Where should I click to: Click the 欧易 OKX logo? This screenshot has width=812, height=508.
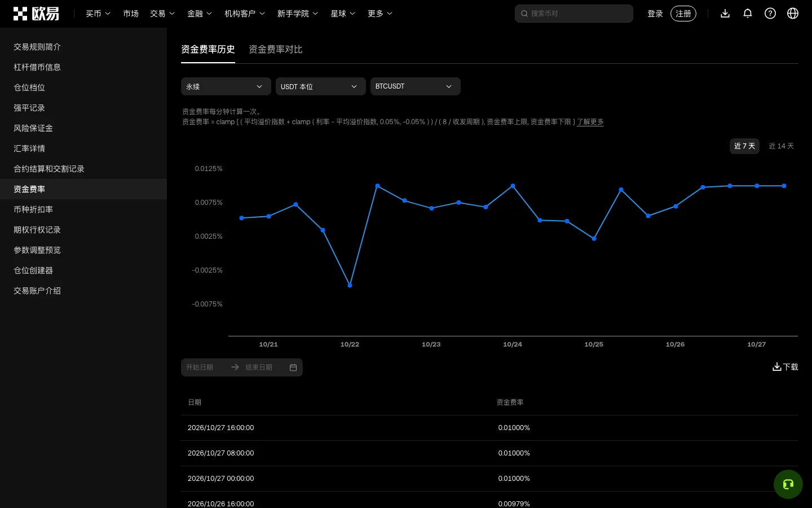tap(36, 14)
